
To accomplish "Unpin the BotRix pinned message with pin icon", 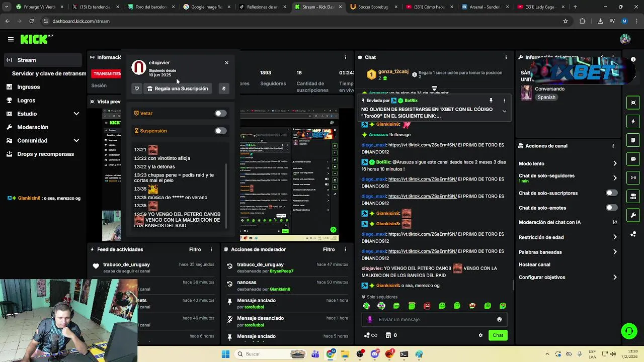I will (491, 101).
